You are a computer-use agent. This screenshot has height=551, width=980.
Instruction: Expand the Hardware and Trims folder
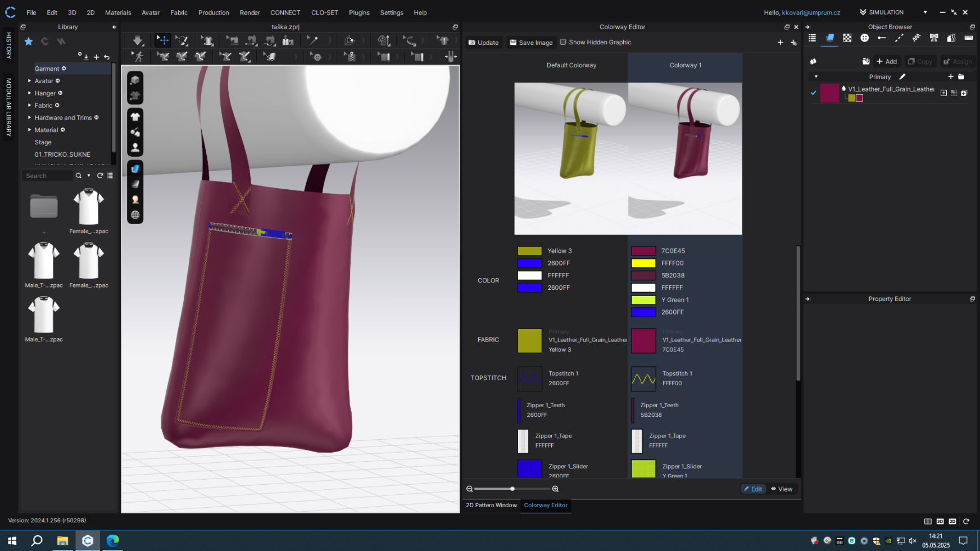(30, 118)
